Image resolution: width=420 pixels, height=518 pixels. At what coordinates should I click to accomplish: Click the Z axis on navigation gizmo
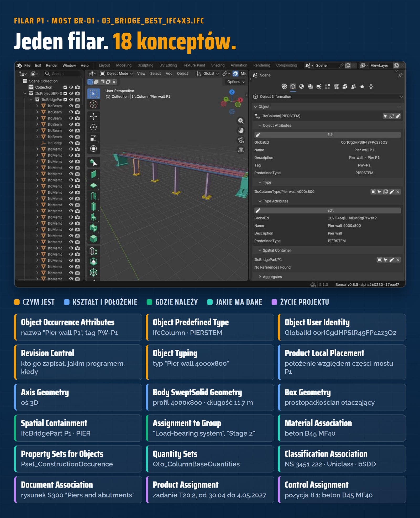232,92
